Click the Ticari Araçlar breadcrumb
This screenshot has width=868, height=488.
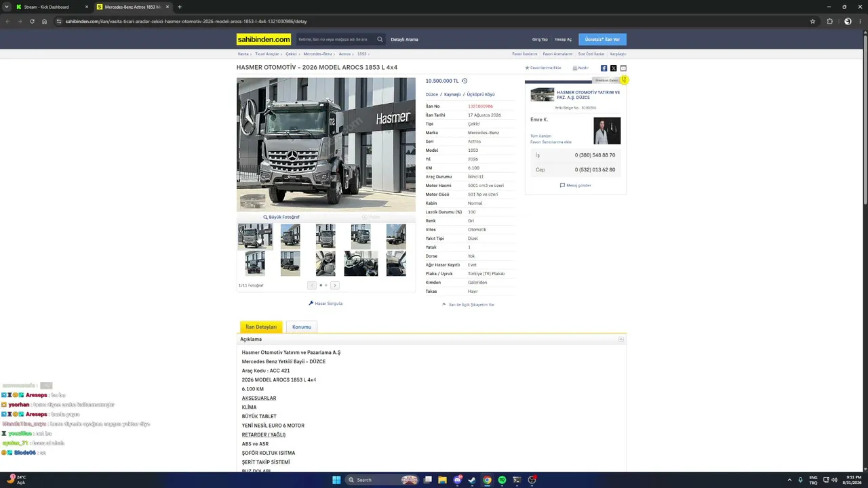267,54
